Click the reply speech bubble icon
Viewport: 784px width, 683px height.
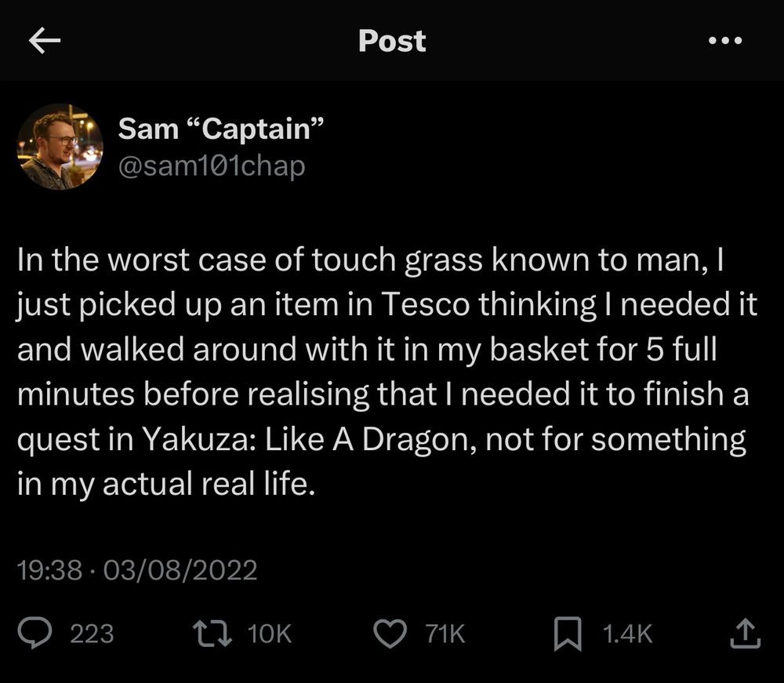click(34, 634)
